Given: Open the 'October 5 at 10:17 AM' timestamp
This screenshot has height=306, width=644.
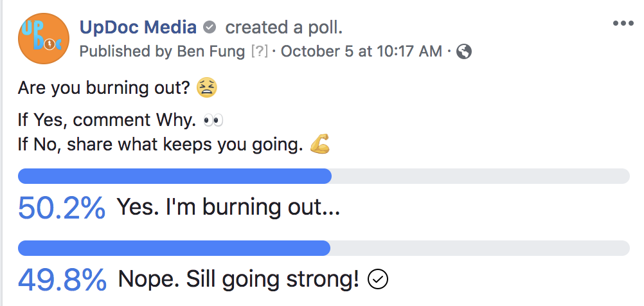Looking at the screenshot, I should coord(361,51).
